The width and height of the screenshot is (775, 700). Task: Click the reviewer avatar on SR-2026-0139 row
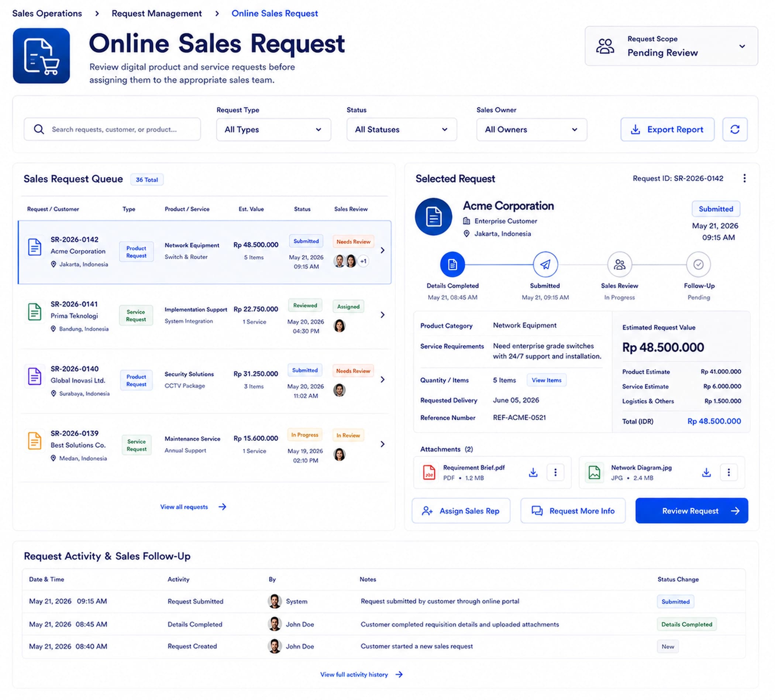(x=340, y=454)
